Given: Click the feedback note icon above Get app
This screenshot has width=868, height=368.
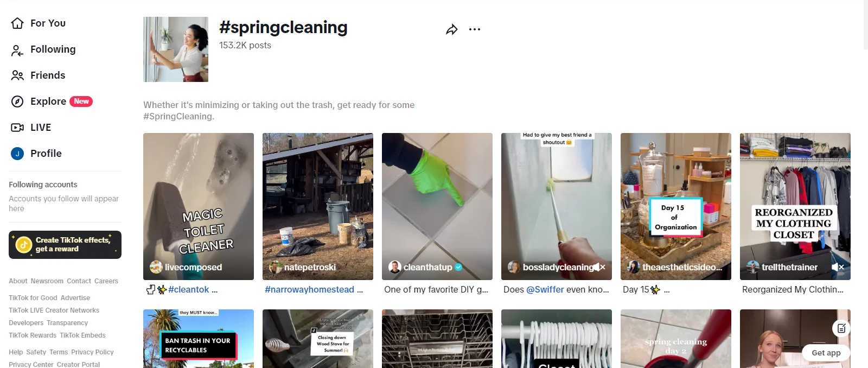Looking at the screenshot, I should coord(841,328).
